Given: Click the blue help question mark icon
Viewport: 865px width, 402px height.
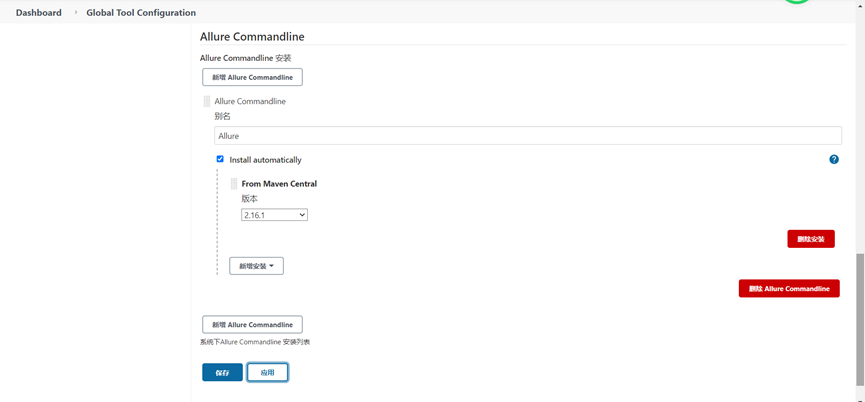Looking at the screenshot, I should click(x=834, y=160).
